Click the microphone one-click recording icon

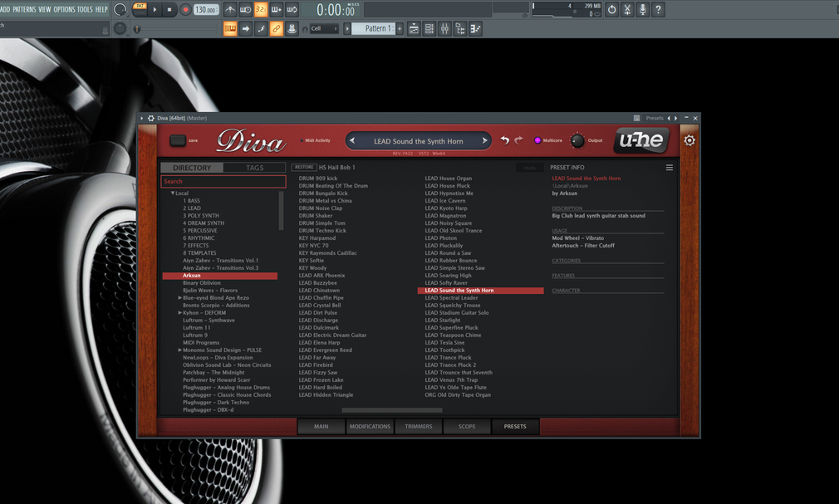643,9
